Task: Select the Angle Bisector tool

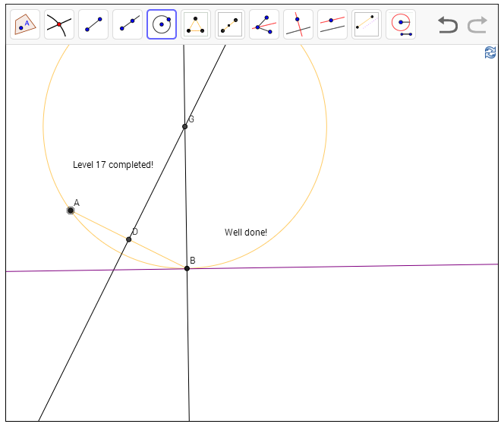Action: tap(264, 24)
